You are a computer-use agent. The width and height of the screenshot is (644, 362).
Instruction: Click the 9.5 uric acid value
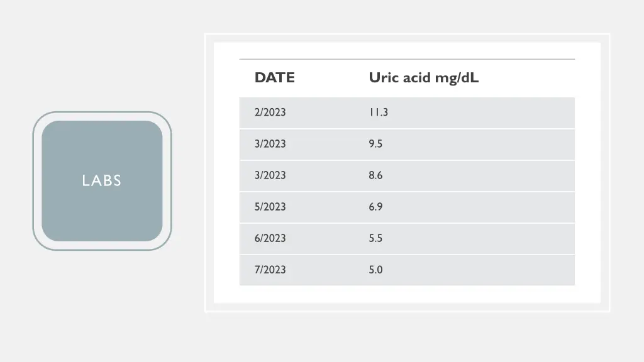[x=375, y=144]
